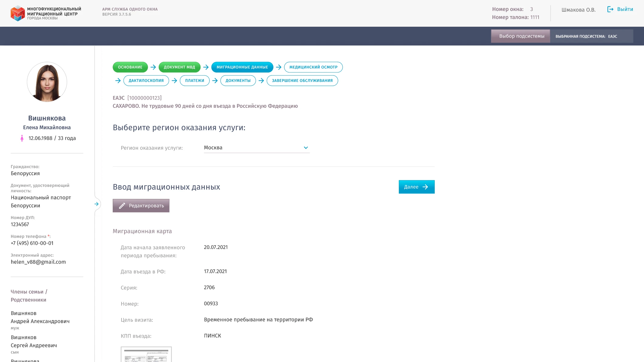
Task: Click the pencil icon on Редактировать
Action: [122, 206]
